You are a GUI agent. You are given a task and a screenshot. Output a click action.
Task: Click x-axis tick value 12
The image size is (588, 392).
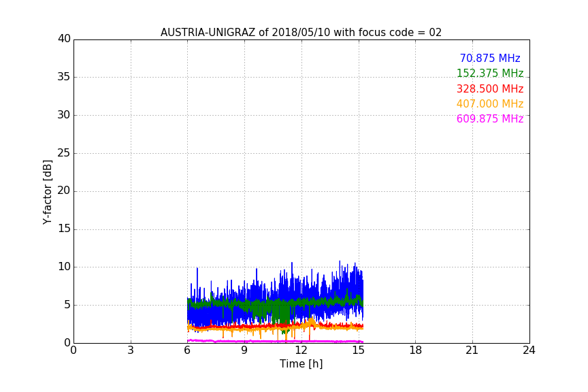click(301, 350)
